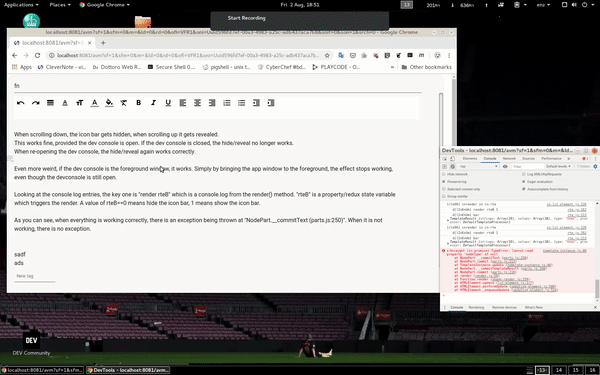Image resolution: width=600 pixels, height=375 pixels.
Task: Click the clear formatting icon
Action: tap(124, 103)
